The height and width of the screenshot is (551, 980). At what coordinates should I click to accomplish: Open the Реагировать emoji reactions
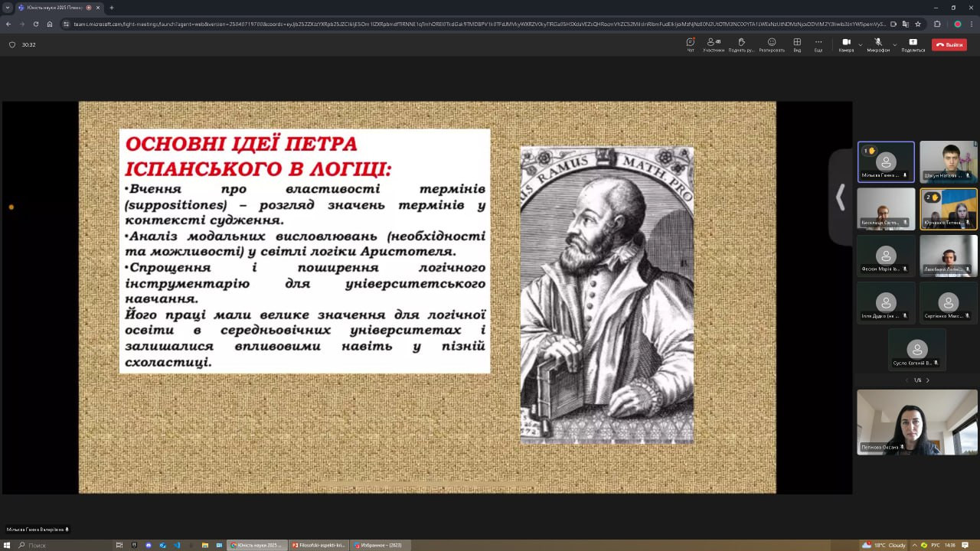point(771,44)
